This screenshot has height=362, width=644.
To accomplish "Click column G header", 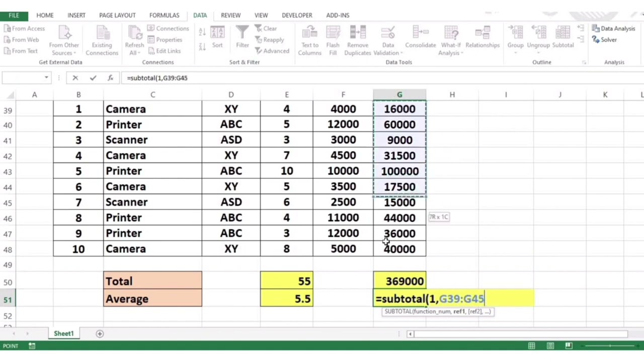I will pos(399,95).
